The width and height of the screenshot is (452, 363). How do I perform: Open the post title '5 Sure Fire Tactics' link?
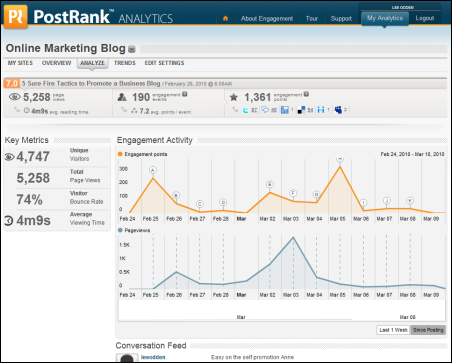[x=91, y=83]
